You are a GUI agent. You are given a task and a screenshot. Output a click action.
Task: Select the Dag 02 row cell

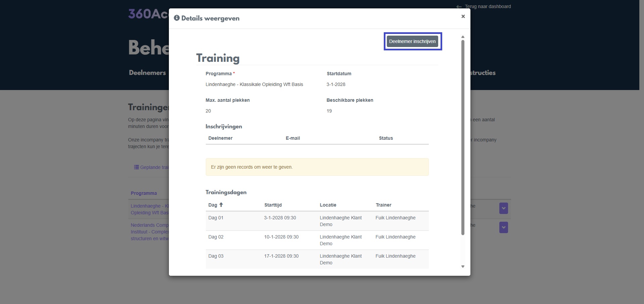216,237
